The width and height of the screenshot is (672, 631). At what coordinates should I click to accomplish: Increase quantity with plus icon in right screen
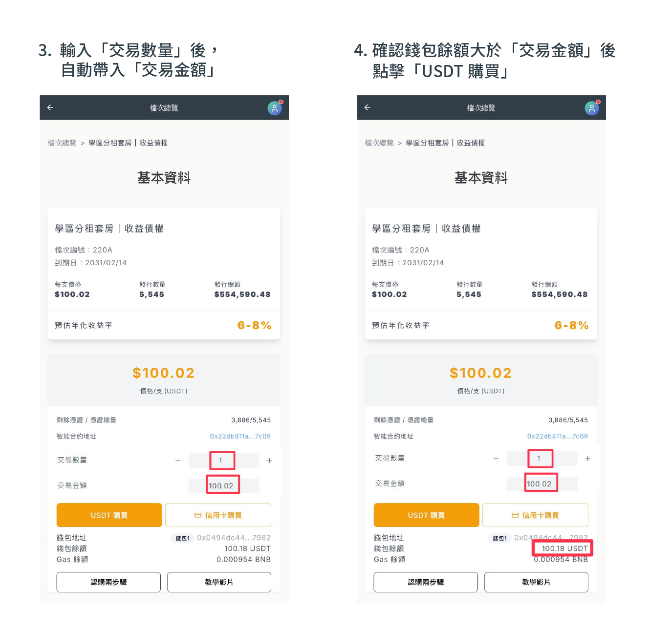tap(587, 459)
